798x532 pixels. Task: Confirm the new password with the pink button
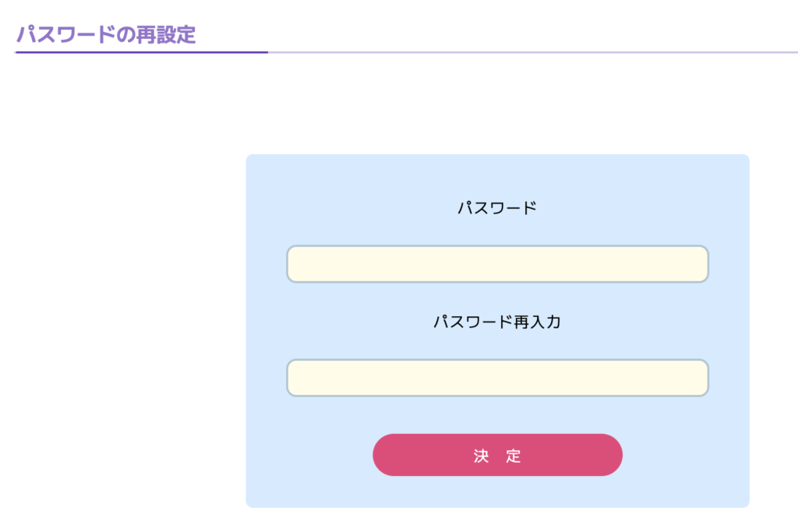pyautogui.click(x=497, y=455)
